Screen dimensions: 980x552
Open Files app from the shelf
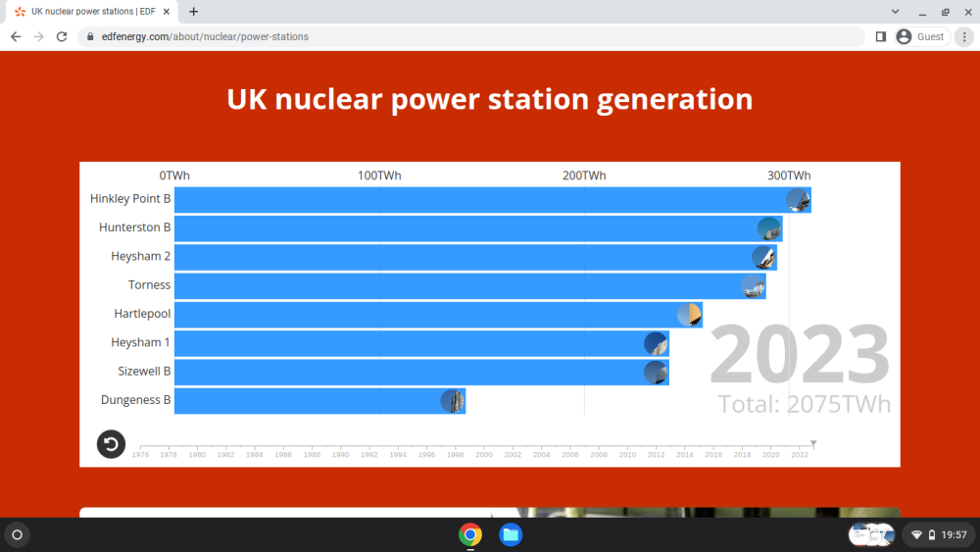(511, 534)
